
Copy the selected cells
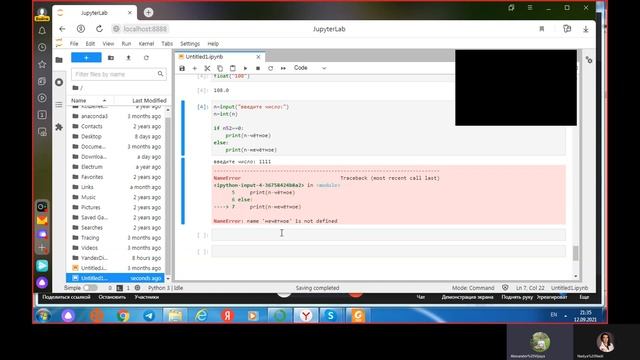pos(220,68)
